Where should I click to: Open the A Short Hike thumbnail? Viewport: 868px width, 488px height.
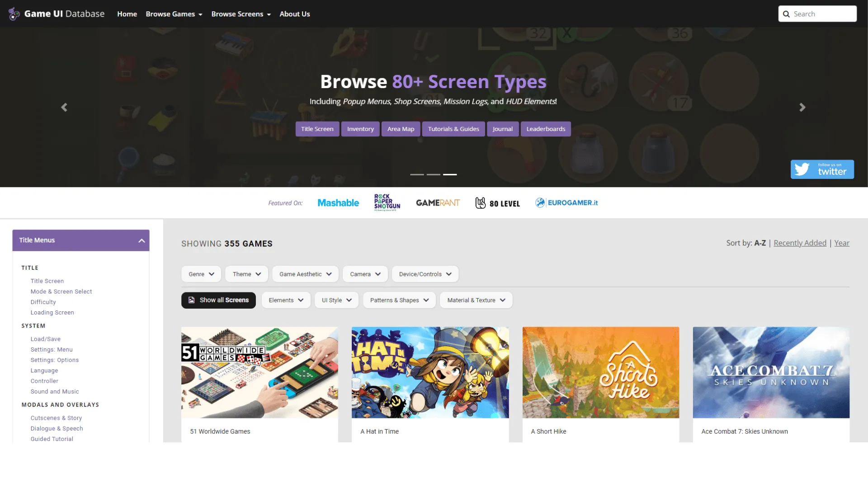click(601, 372)
